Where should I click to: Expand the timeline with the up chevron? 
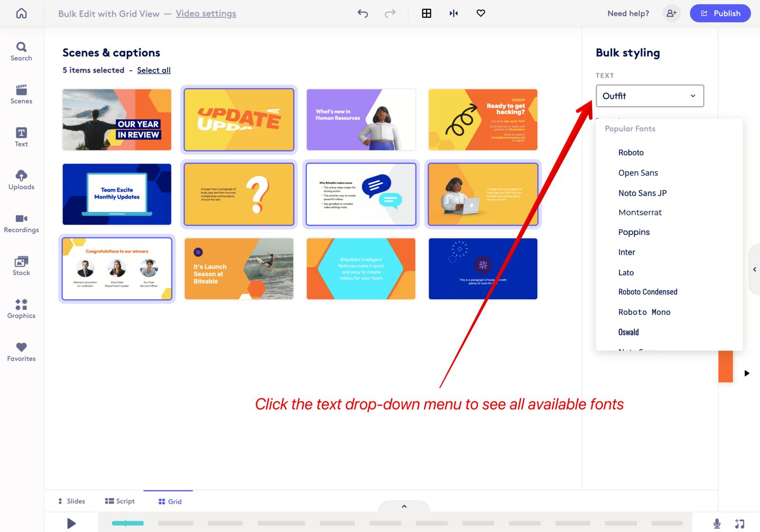pos(404,506)
